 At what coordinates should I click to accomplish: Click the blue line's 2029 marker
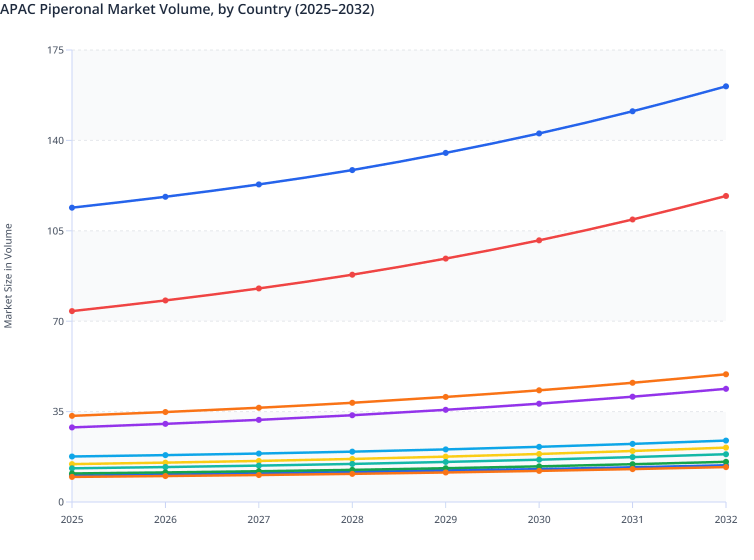tap(445, 152)
